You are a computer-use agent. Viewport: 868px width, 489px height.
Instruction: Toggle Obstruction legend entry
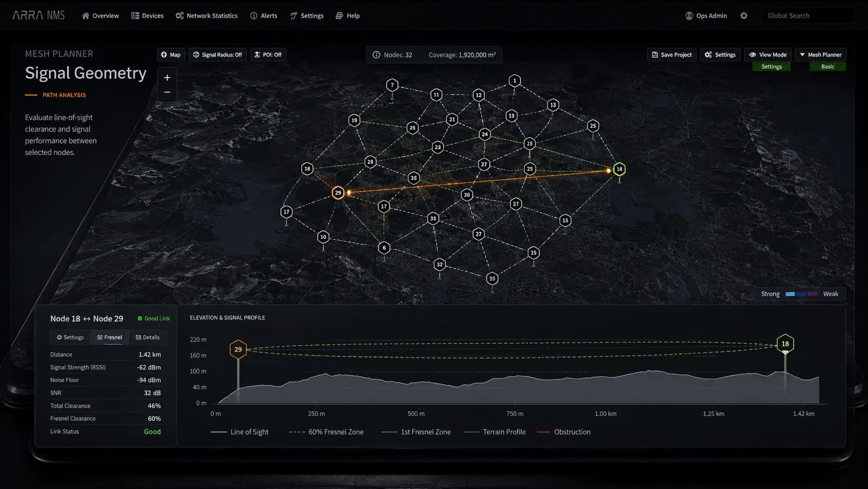564,432
